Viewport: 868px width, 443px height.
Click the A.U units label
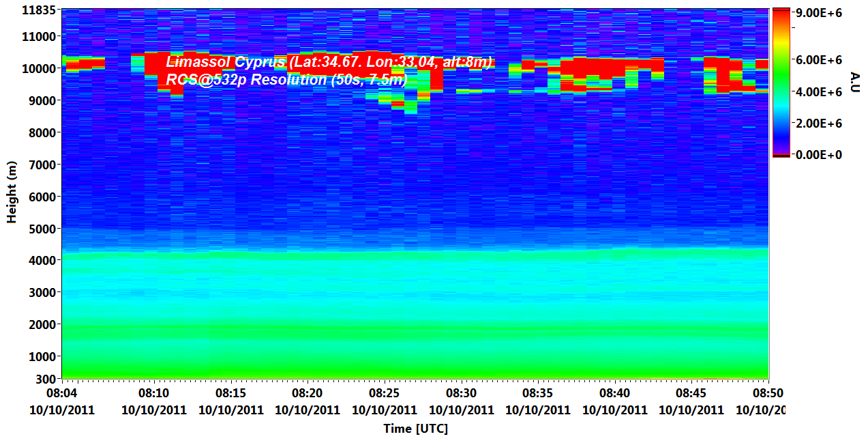(x=855, y=82)
